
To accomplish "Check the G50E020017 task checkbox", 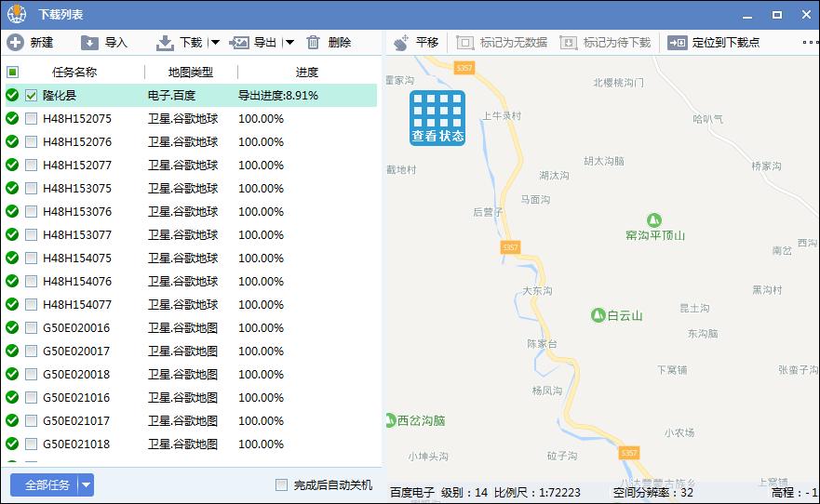I will 31,351.
